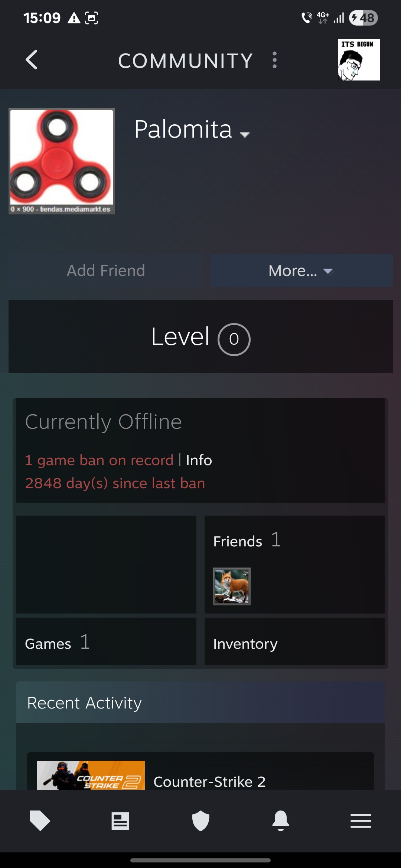This screenshot has height=868, width=401.
Task: Open the hamburger menu in bottom bar
Action: click(361, 821)
